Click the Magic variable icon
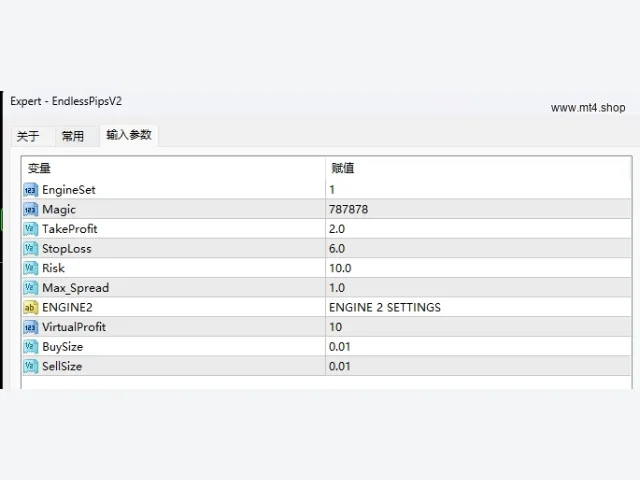 click(31, 209)
